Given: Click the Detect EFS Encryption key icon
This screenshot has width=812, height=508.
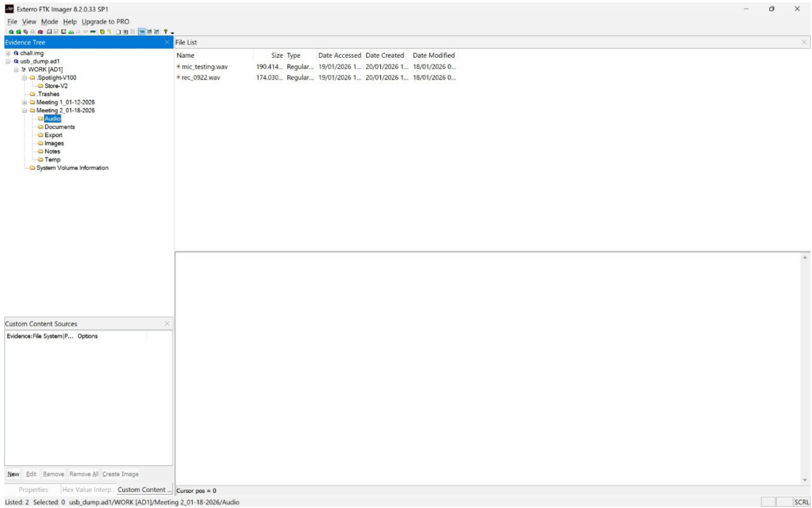Looking at the screenshot, I should click(109, 31).
